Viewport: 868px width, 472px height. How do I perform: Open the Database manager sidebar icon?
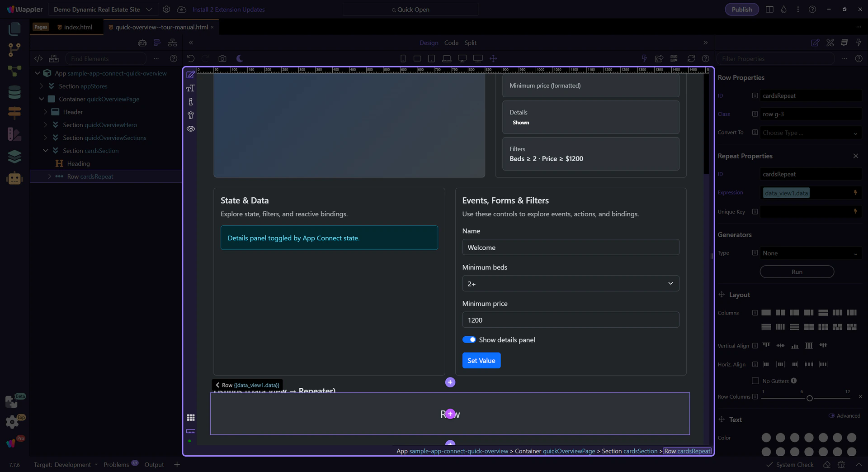[14, 92]
